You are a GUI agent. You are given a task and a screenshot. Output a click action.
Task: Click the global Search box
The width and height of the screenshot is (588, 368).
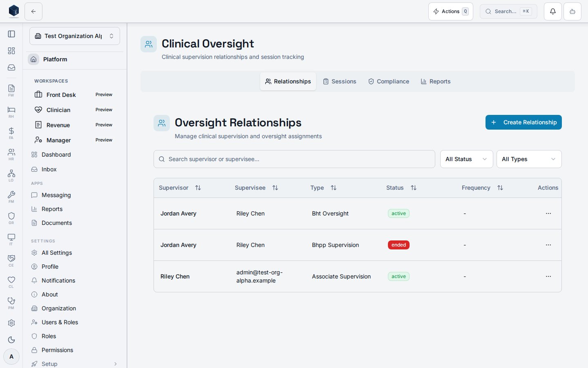(508, 11)
